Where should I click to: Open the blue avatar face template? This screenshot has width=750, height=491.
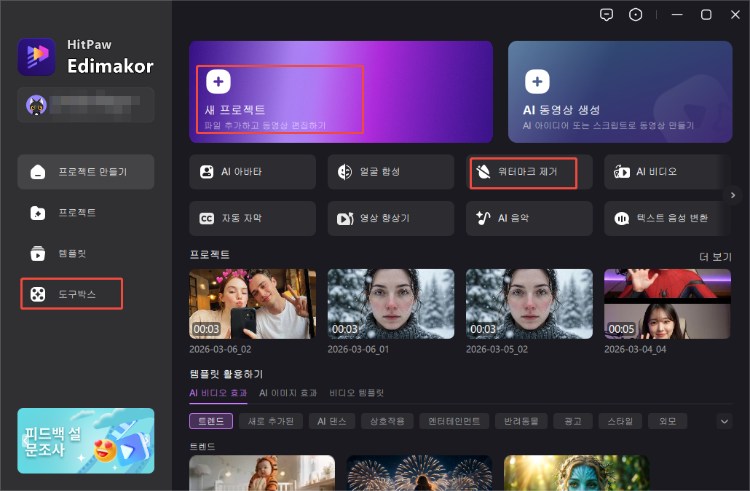[x=576, y=473]
